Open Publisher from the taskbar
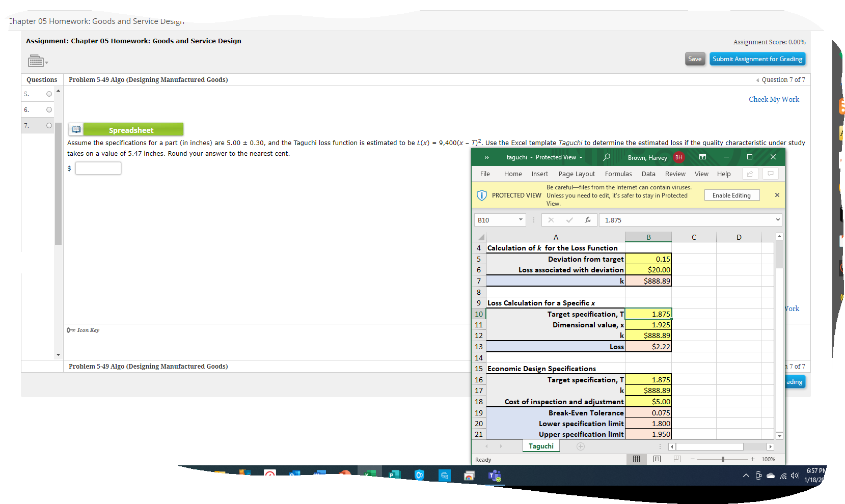The height and width of the screenshot is (504, 845). pyautogui.click(x=394, y=475)
